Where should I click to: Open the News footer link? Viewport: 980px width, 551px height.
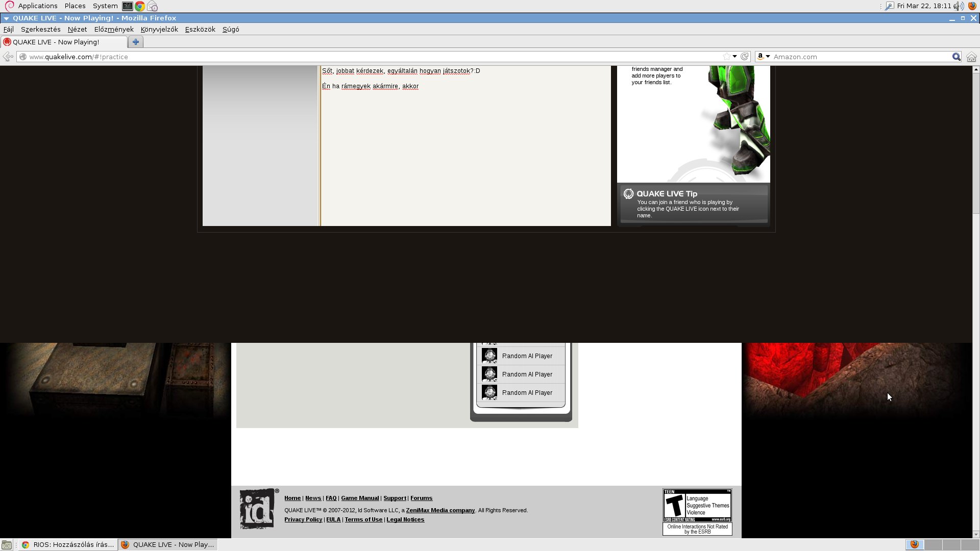click(313, 498)
